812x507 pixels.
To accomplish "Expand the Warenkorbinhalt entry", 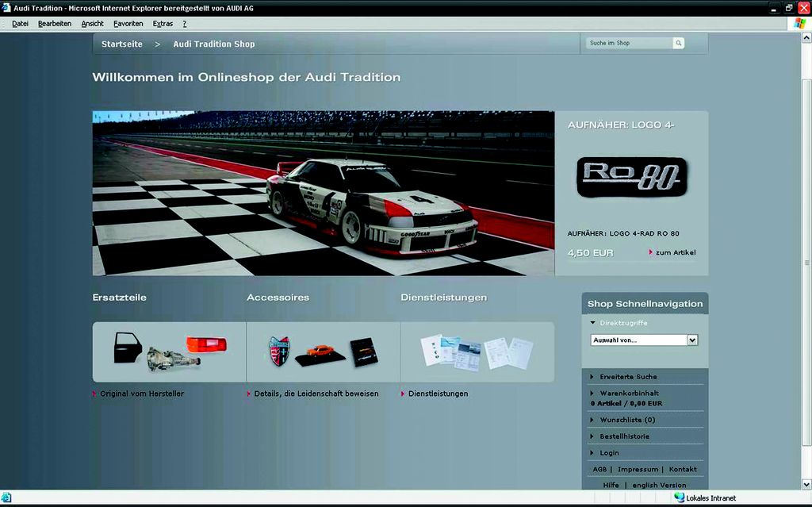I will [x=629, y=393].
